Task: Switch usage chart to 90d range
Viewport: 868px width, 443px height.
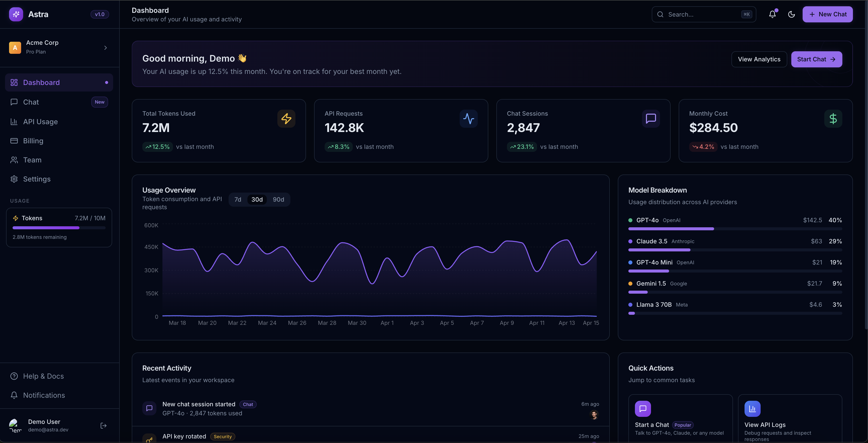Action: click(x=278, y=199)
